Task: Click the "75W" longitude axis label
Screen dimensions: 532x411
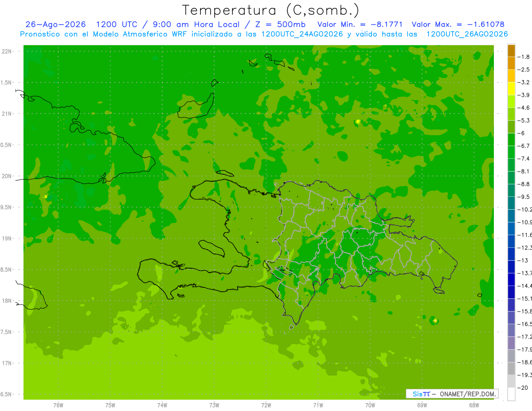Action: pyautogui.click(x=110, y=405)
